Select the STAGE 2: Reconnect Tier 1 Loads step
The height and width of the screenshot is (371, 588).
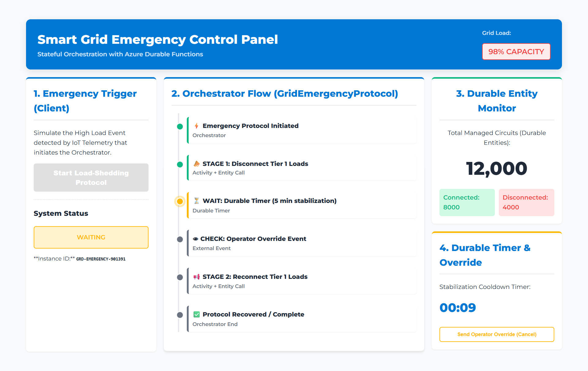(302, 281)
